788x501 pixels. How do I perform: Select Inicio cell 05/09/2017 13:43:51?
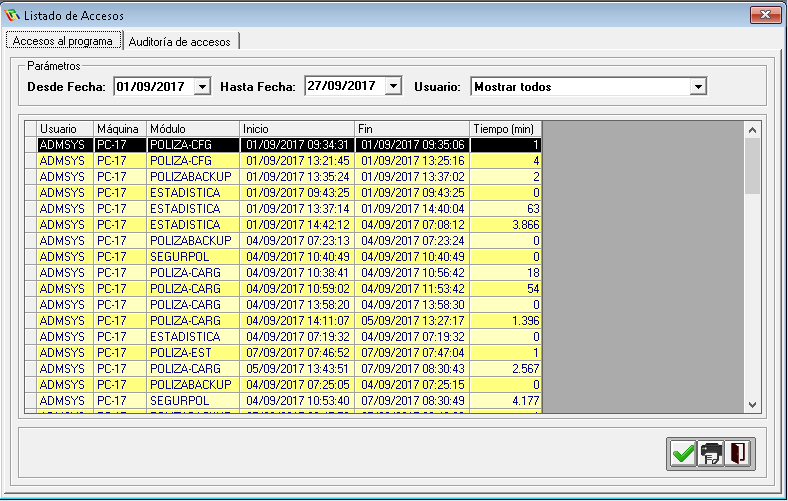coord(297,369)
